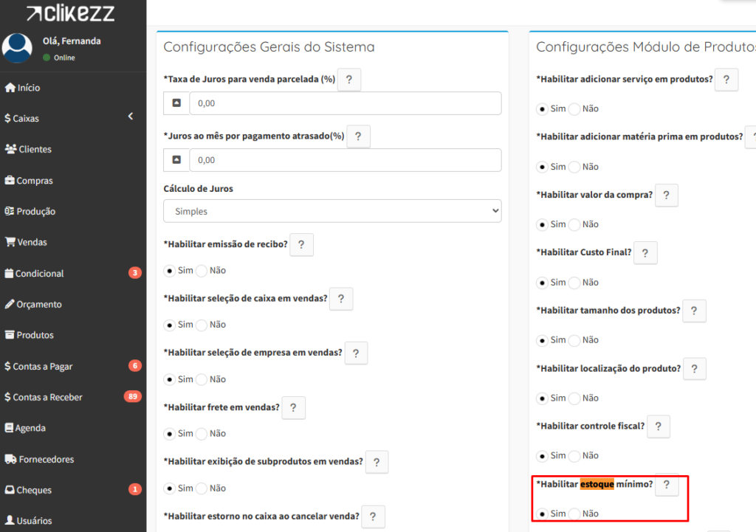The width and height of the screenshot is (756, 532).
Task: Click the Início link in sidebar
Action: pyautogui.click(x=29, y=88)
